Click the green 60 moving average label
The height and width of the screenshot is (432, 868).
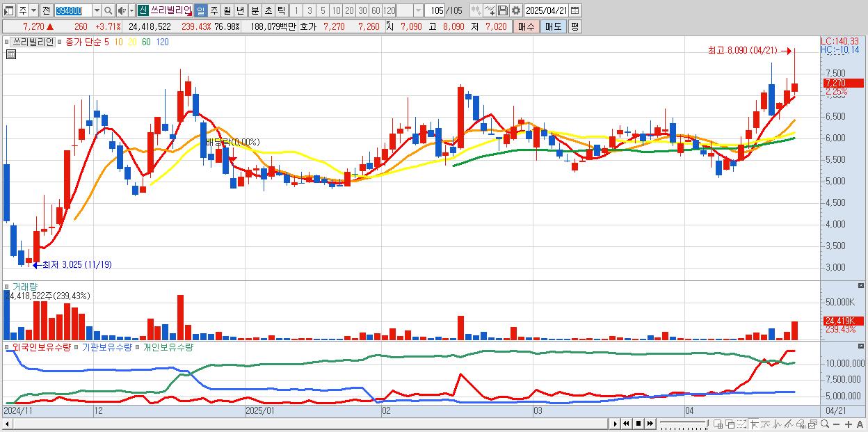(146, 42)
